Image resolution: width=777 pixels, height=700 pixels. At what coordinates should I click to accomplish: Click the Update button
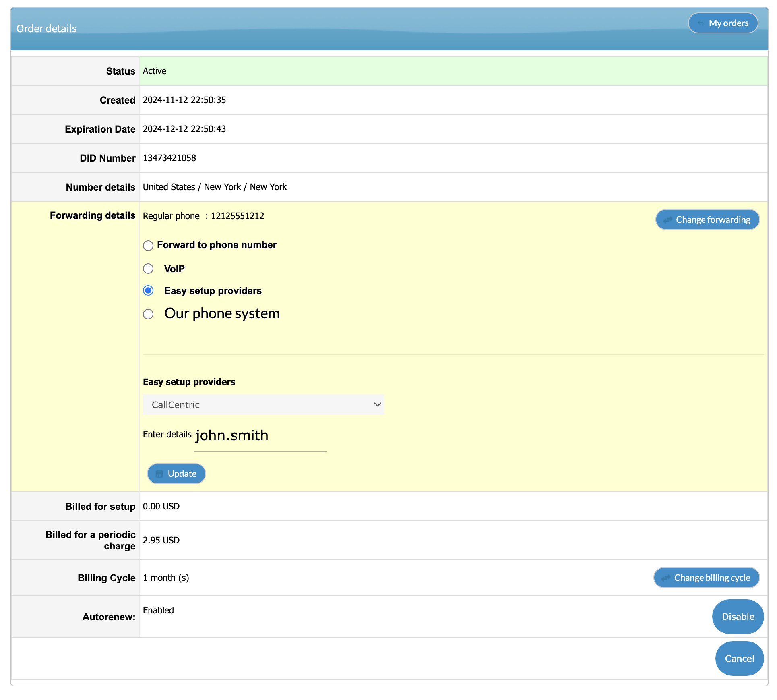pos(176,474)
